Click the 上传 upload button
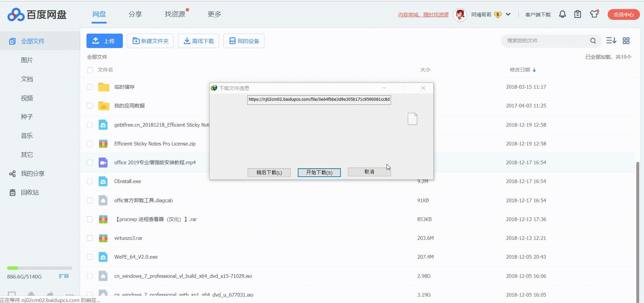The image size is (644, 303). [105, 41]
